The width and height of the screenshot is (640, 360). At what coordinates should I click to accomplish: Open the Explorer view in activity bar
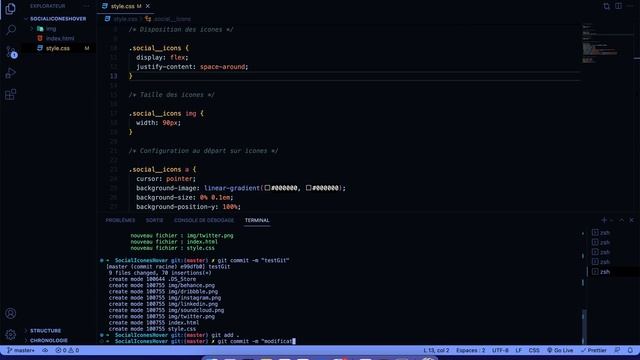[x=11, y=9]
